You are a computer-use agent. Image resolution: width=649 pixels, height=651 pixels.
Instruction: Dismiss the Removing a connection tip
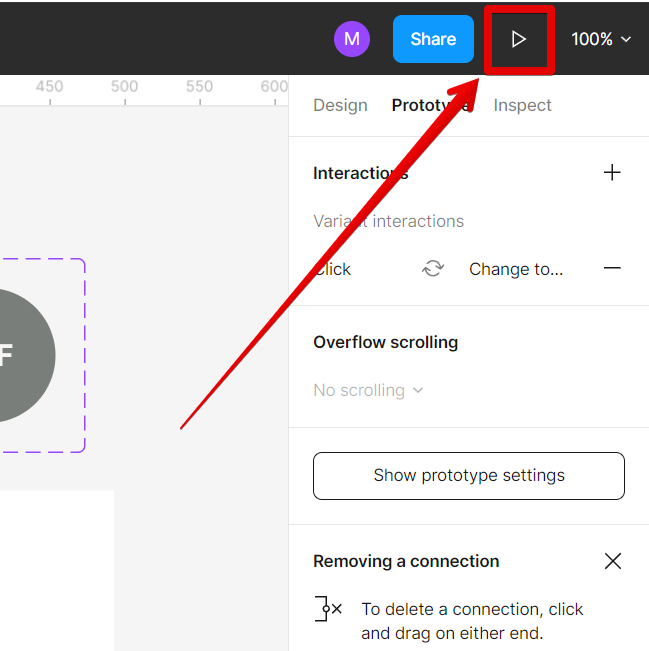[x=613, y=561]
